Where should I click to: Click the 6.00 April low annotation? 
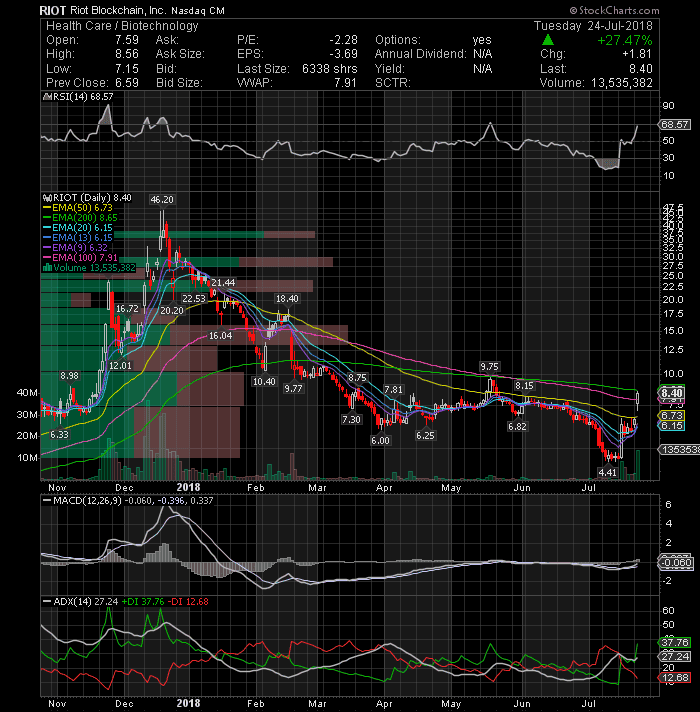pos(380,440)
